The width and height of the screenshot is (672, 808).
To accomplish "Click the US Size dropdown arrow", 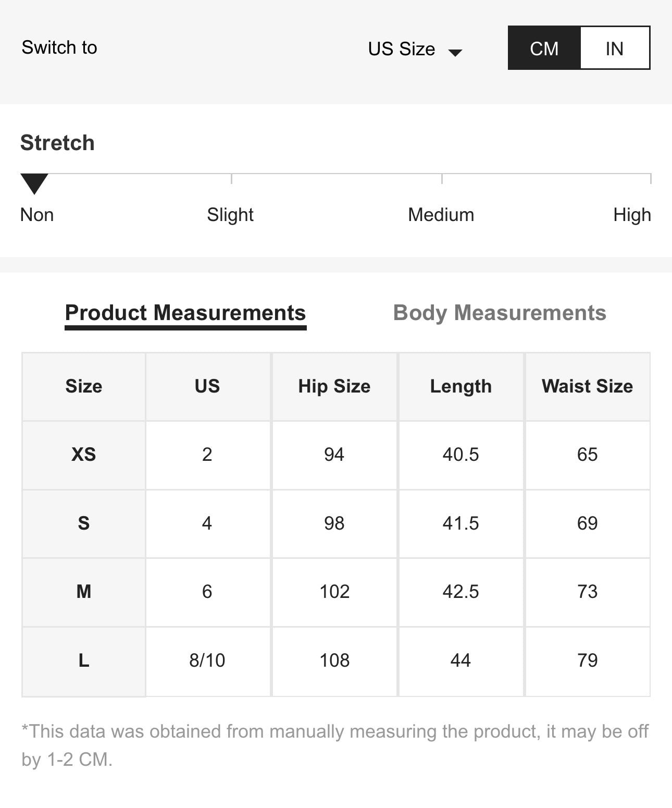I will [455, 52].
